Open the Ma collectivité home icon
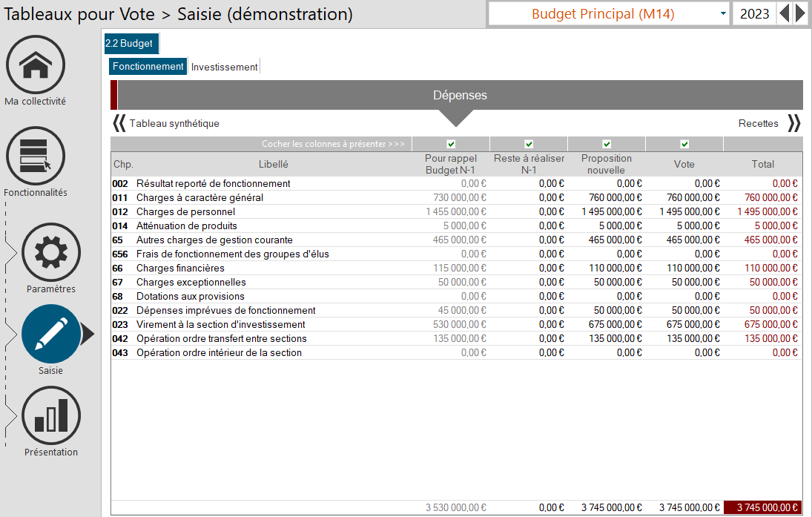The width and height of the screenshot is (812, 517). [x=36, y=65]
